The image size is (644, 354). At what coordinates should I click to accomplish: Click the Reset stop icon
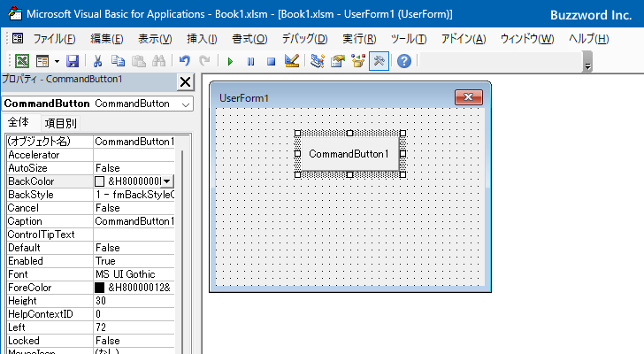271,62
